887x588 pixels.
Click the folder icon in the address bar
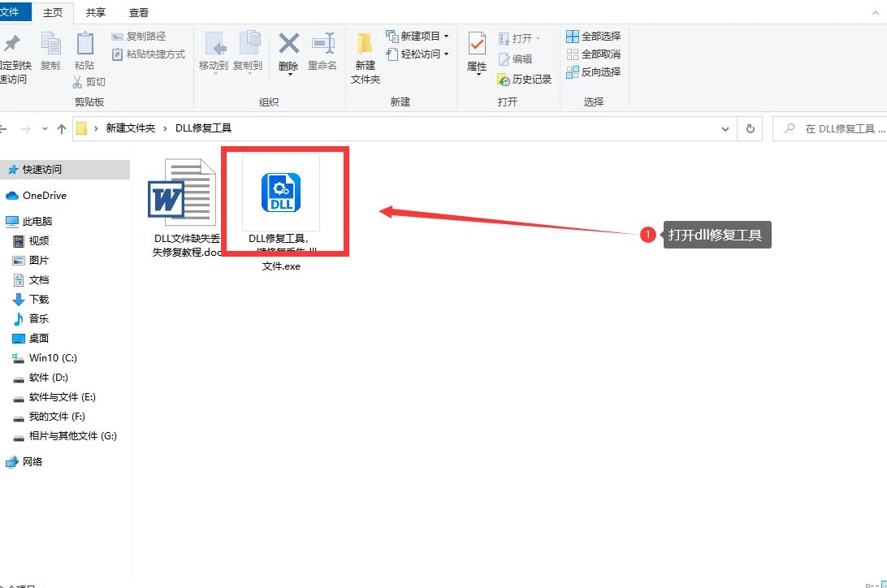81,129
